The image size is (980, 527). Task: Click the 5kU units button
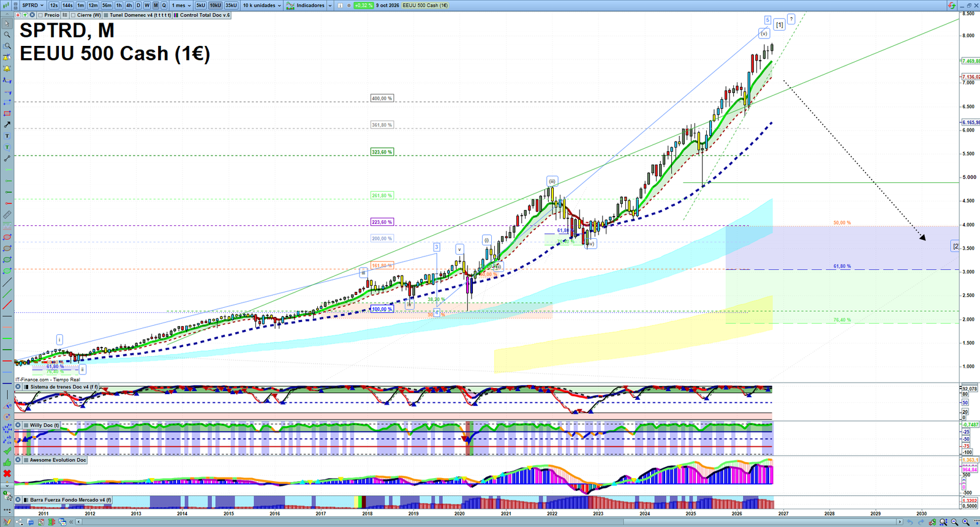point(200,6)
